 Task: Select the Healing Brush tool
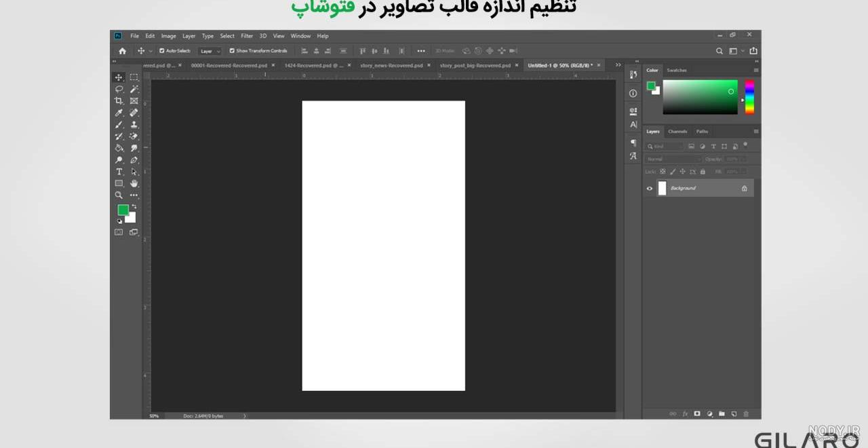point(134,113)
